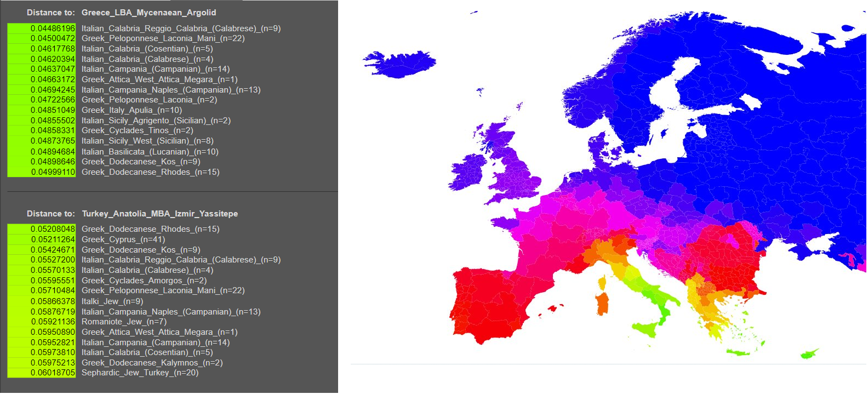Select the Greek_Cyprus_(n=41) row
The height and width of the screenshot is (394, 868).
[123, 239]
